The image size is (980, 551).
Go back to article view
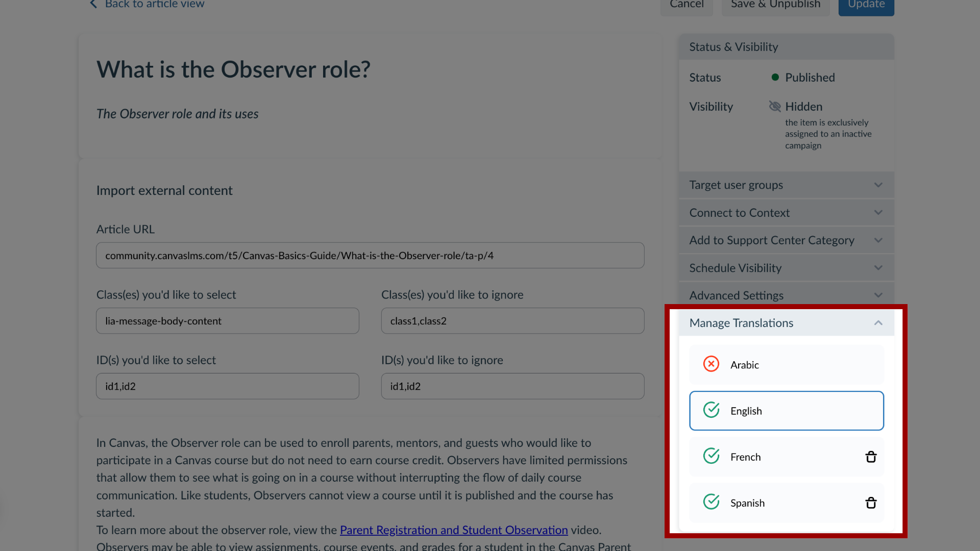pos(147,5)
